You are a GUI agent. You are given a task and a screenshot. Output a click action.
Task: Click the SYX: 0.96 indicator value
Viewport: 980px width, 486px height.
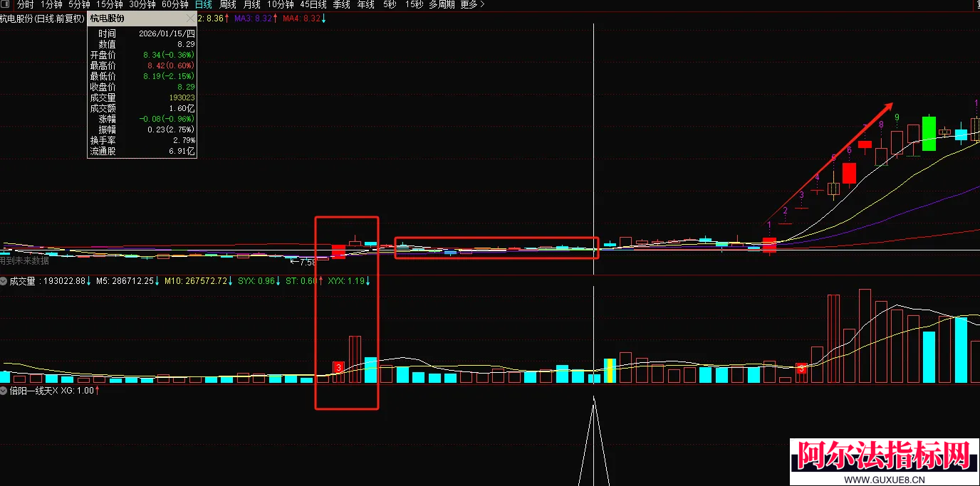[256, 281]
